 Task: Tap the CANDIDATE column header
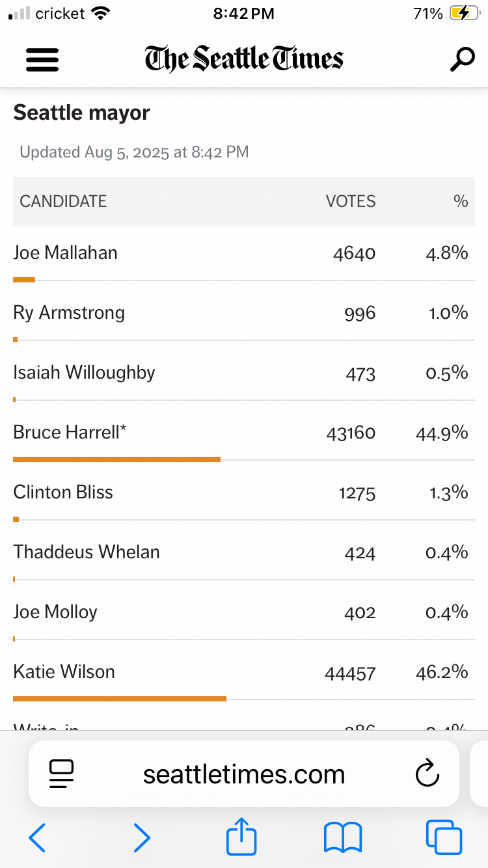tap(63, 201)
